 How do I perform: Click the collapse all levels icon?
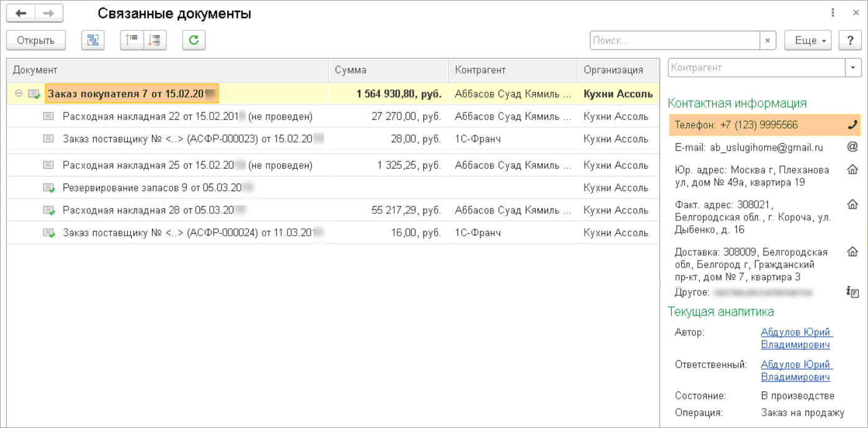[132, 40]
